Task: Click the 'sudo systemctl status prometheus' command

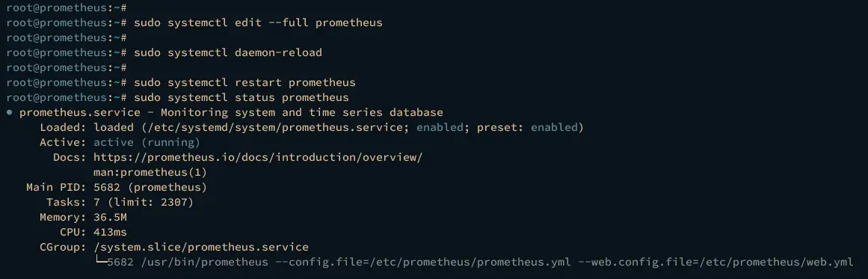Action: click(x=241, y=98)
